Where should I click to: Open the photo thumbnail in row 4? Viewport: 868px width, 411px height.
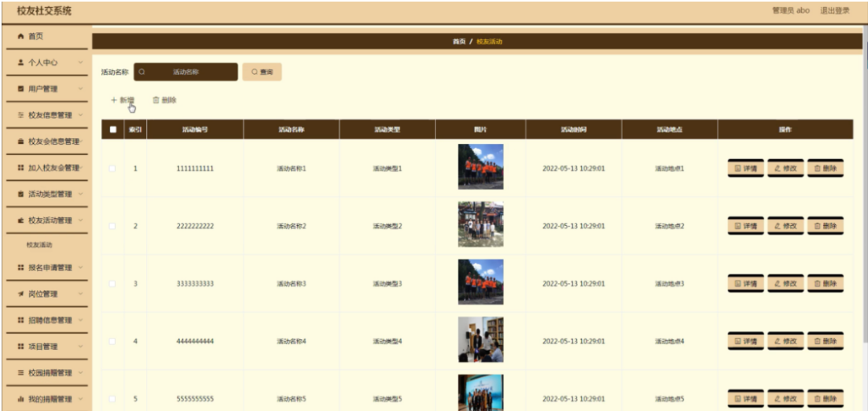click(x=481, y=339)
